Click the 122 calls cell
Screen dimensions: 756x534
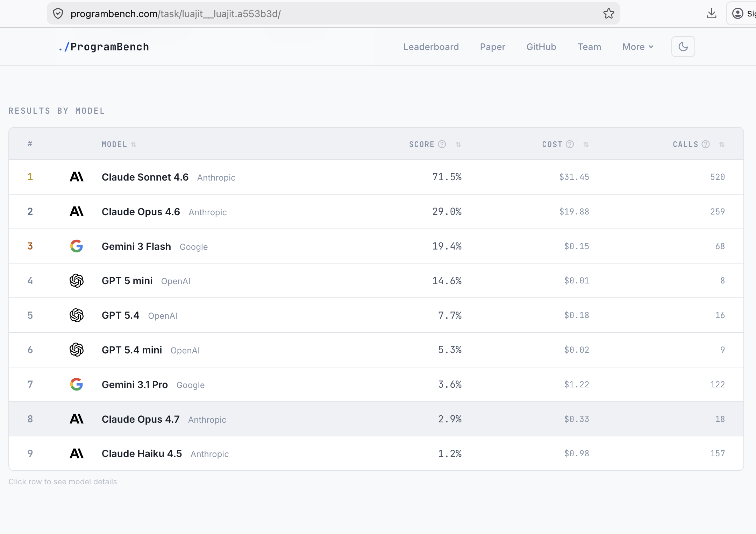pyautogui.click(x=718, y=385)
